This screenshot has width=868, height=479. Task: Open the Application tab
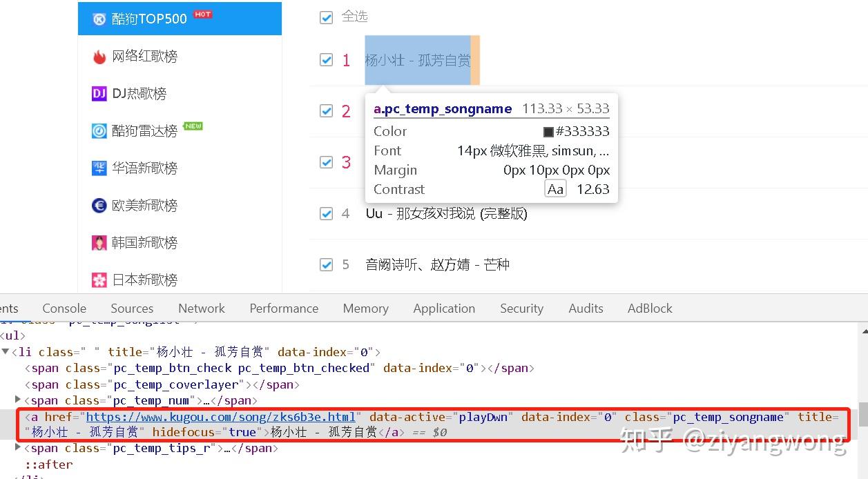[x=444, y=309]
